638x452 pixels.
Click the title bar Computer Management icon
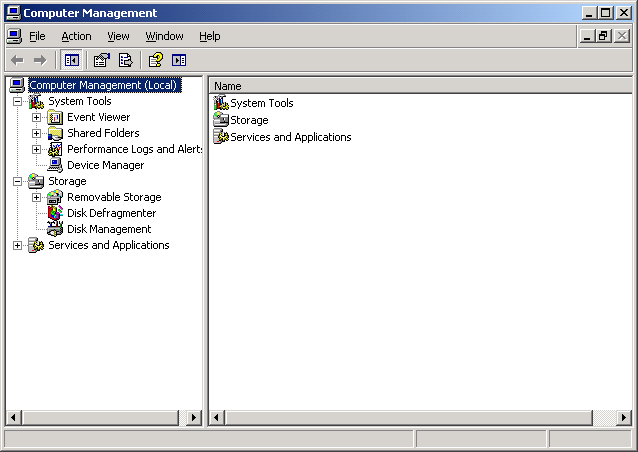(13, 13)
